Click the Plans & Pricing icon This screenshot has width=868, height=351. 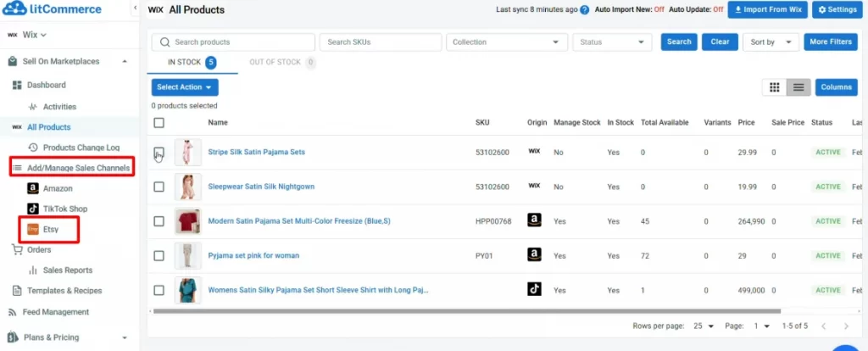pyautogui.click(x=12, y=337)
